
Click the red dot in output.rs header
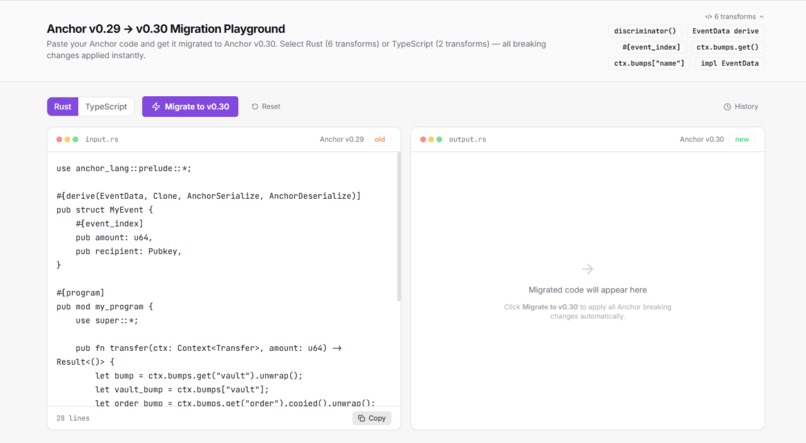423,139
